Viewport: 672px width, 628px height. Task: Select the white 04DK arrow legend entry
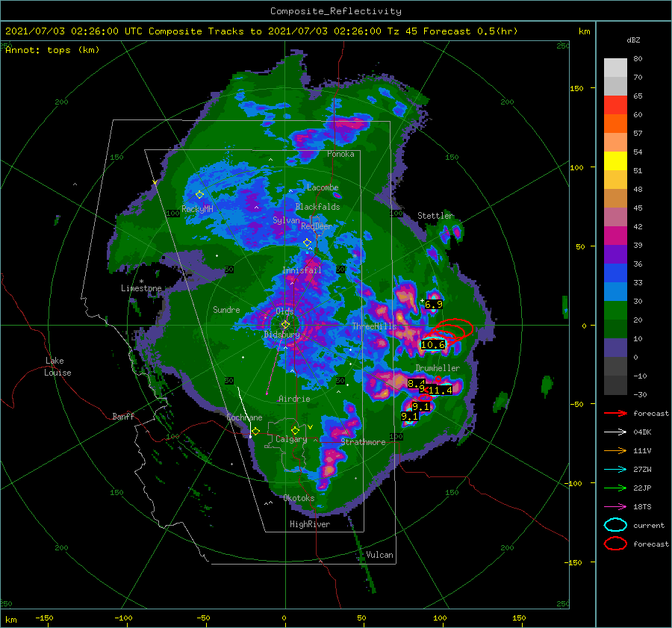[x=615, y=432]
